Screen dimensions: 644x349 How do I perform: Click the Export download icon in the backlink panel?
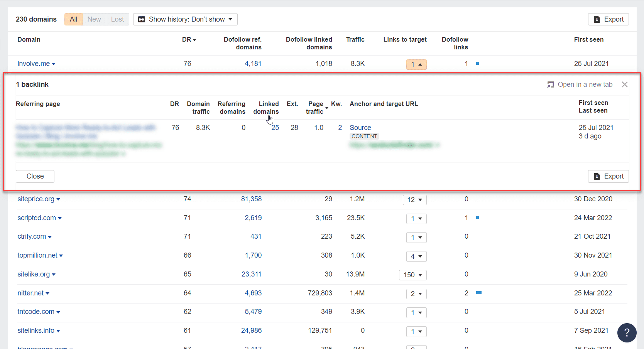tap(596, 176)
